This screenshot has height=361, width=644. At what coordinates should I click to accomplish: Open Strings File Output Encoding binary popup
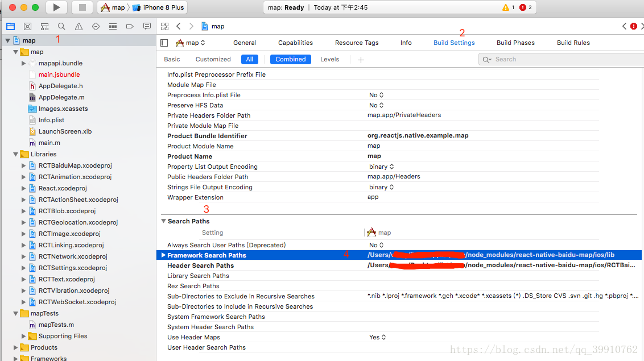[382, 187]
